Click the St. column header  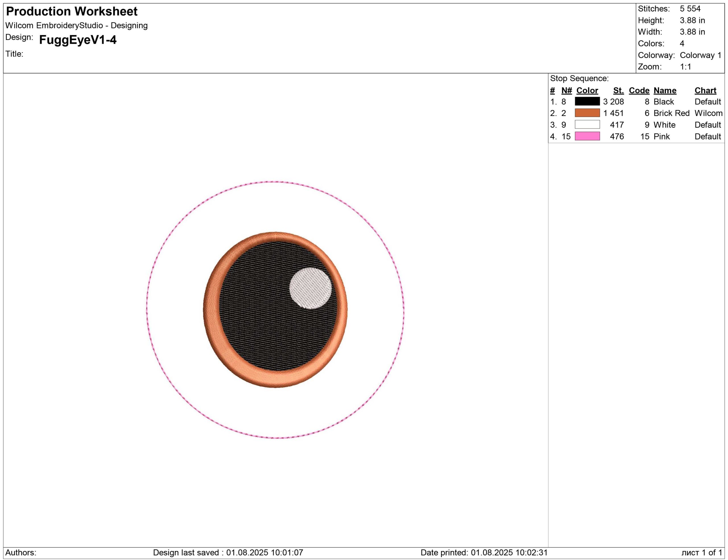coord(618,90)
